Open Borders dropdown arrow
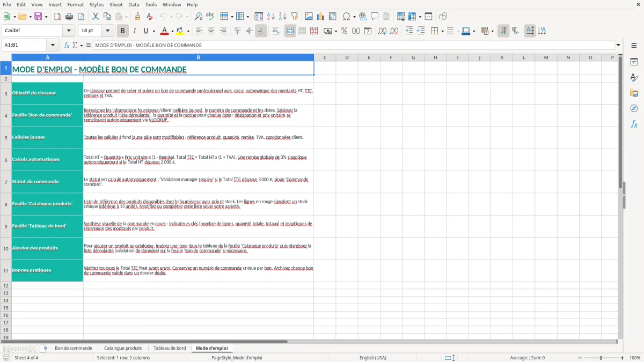The image size is (644, 362). 442,31
